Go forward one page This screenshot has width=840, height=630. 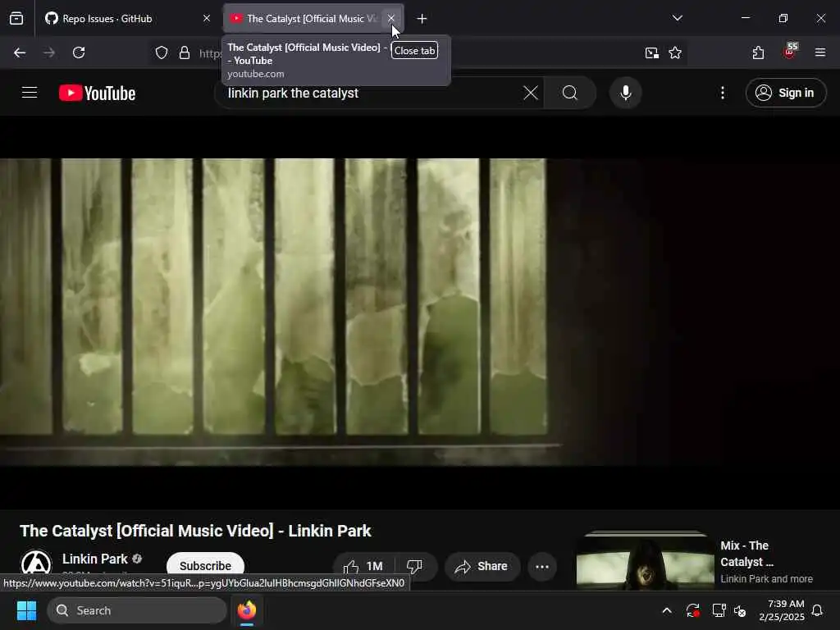click(49, 52)
